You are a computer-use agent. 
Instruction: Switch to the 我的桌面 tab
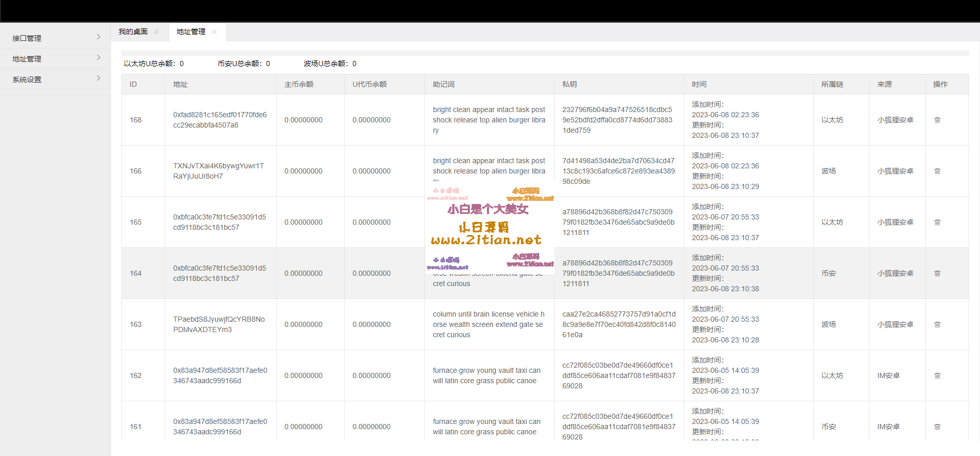pos(133,32)
